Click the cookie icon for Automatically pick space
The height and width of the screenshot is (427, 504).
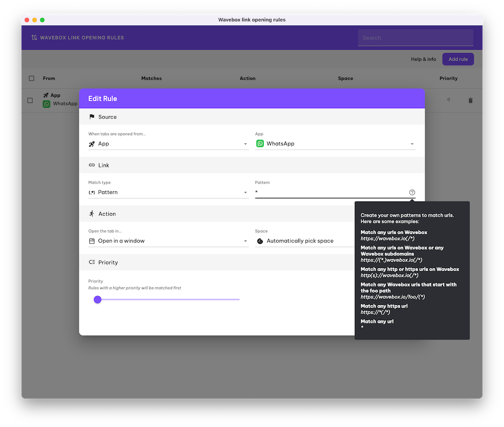coord(260,241)
